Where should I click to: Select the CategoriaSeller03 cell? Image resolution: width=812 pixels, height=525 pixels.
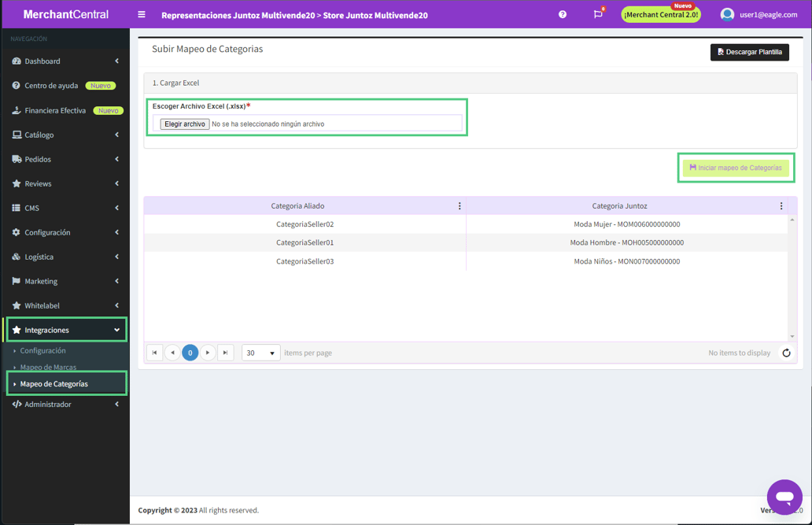305,261
